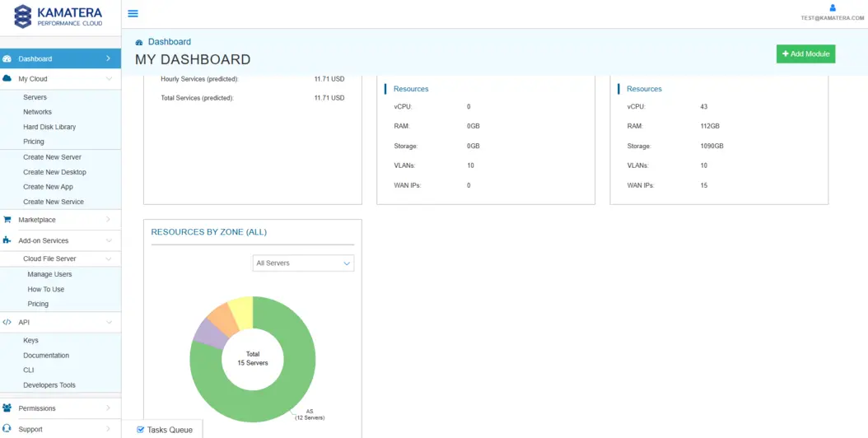This screenshot has width=868, height=438.
Task: Open Servers in the sidebar
Action: tap(35, 97)
